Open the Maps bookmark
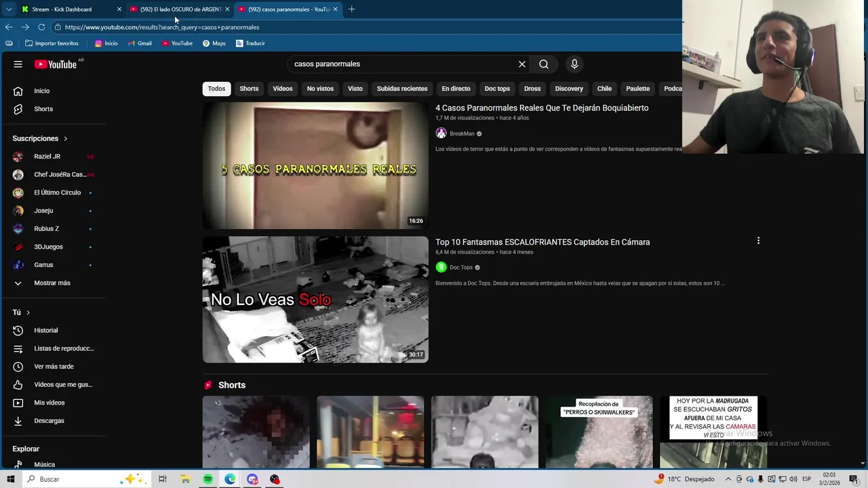 214,43
